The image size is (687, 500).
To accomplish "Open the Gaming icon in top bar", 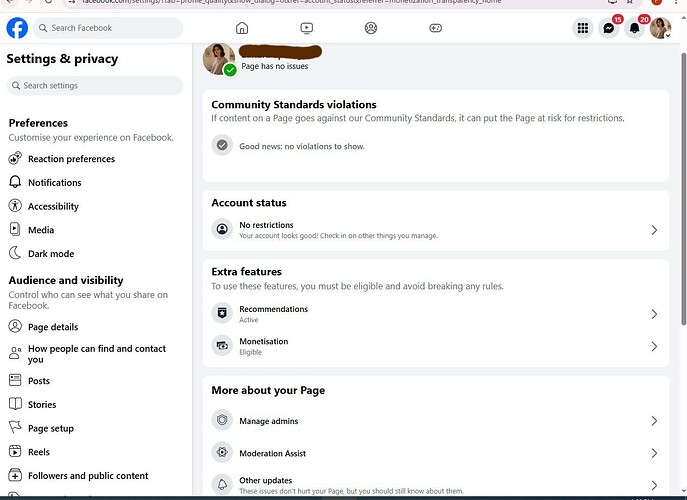I will tap(435, 28).
